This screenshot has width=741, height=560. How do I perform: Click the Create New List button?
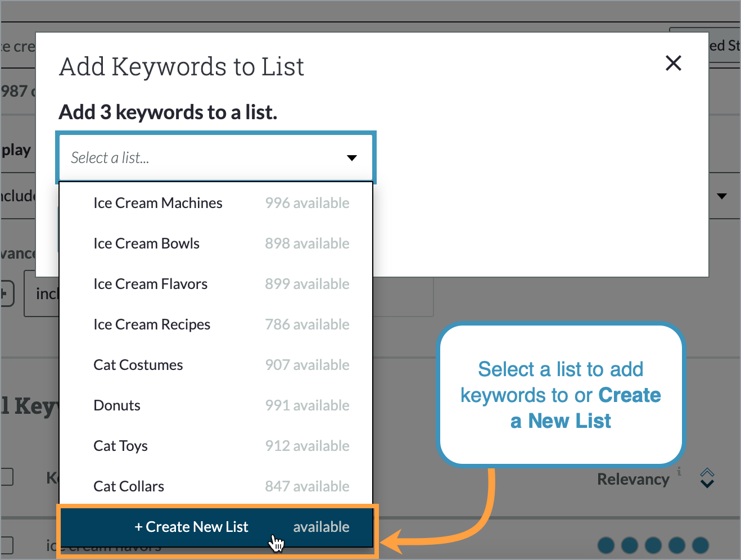click(x=191, y=527)
